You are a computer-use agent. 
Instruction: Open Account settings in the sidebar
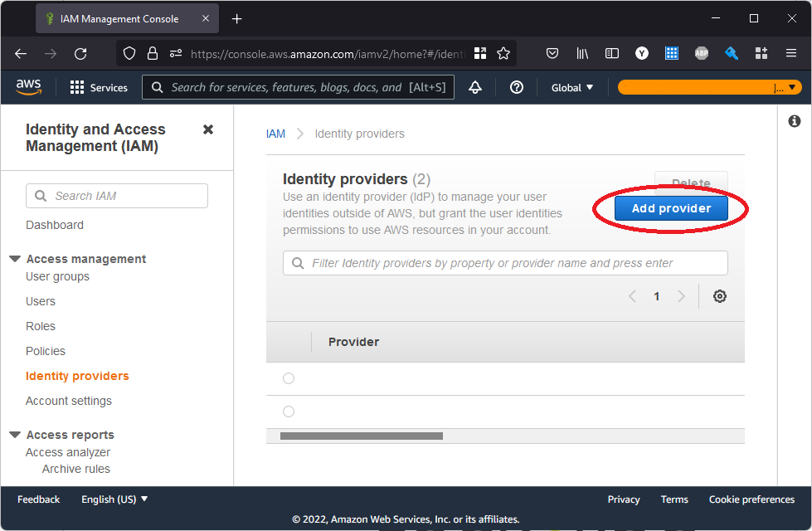click(x=69, y=401)
